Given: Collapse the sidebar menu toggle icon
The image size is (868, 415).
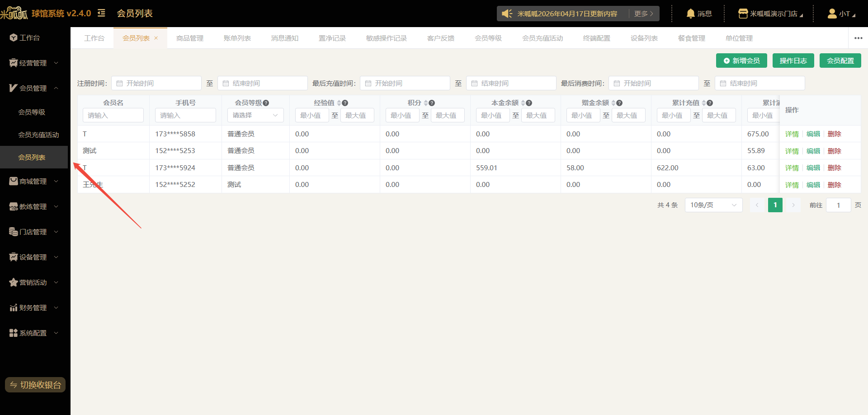Looking at the screenshot, I should pyautogui.click(x=101, y=13).
